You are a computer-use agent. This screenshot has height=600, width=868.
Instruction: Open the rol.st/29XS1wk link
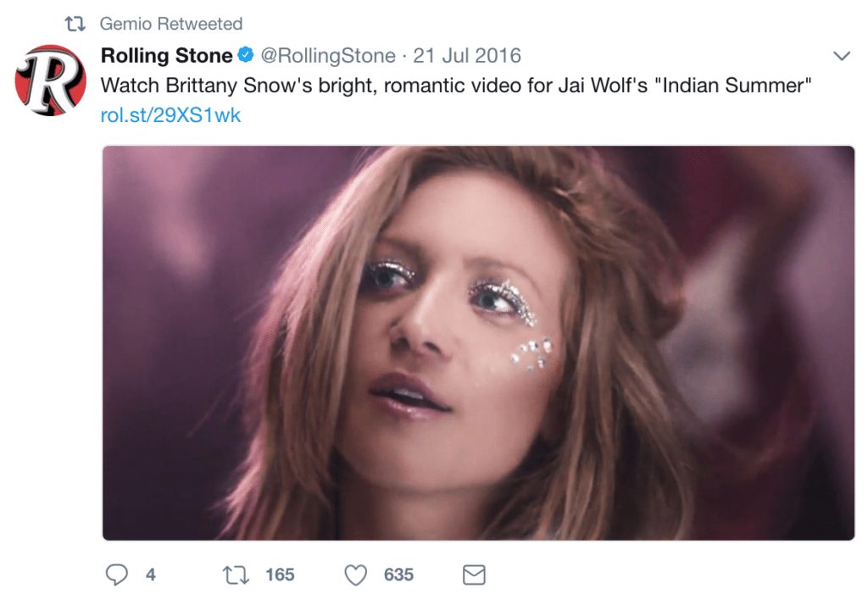click(170, 115)
